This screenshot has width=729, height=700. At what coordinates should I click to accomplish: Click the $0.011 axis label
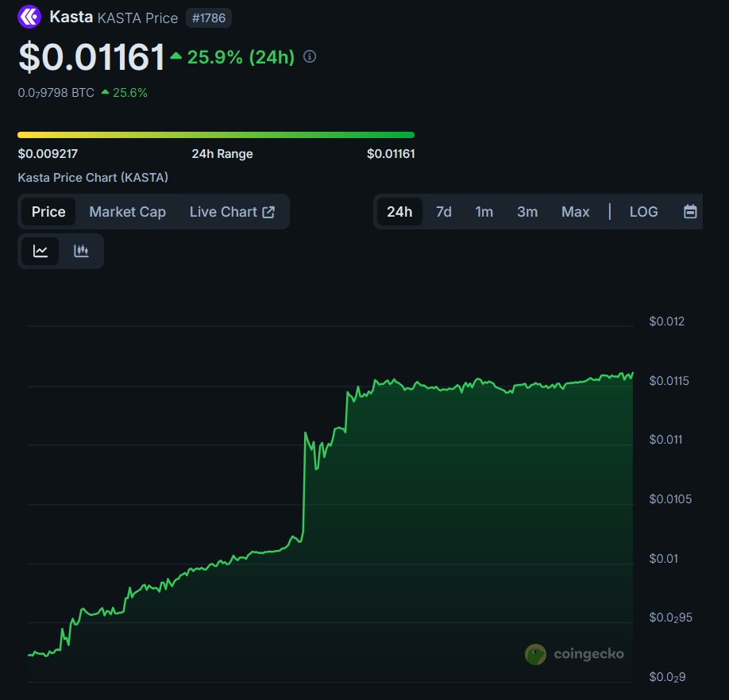click(x=665, y=440)
